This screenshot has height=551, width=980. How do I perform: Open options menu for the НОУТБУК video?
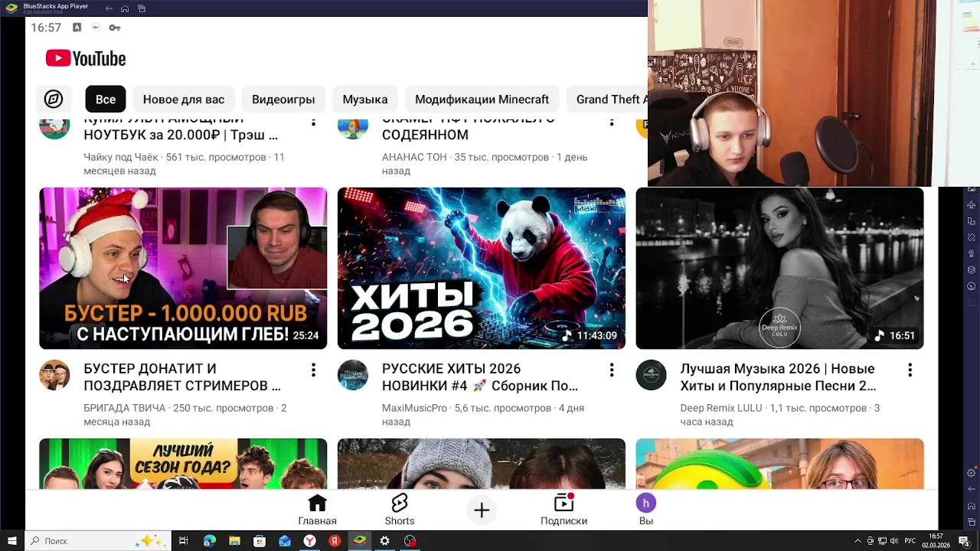coord(313,122)
